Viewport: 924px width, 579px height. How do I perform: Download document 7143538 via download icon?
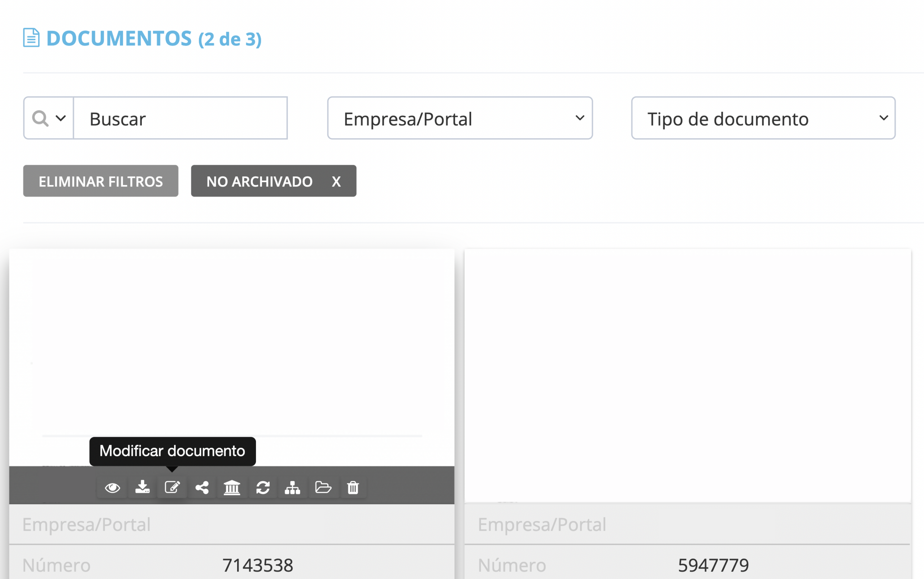click(x=143, y=487)
